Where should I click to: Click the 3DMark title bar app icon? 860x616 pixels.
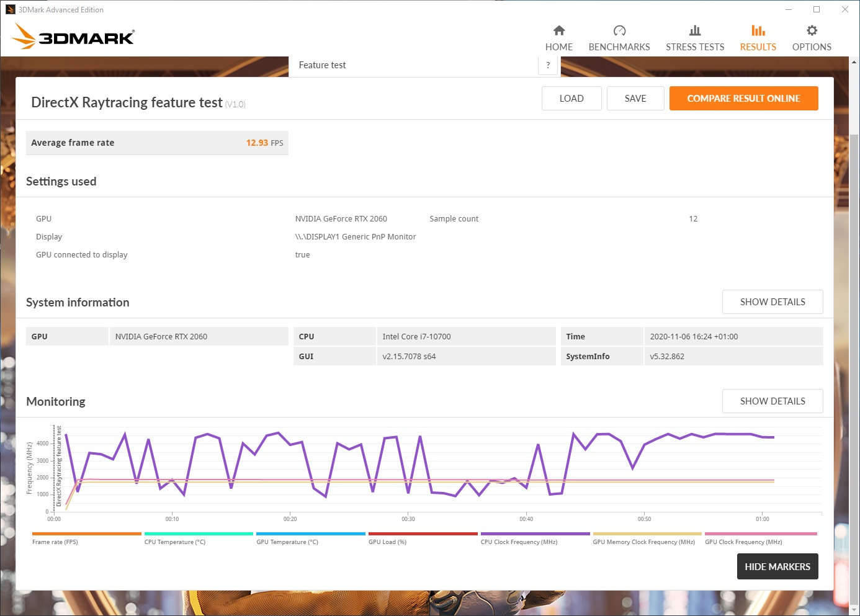coord(10,9)
